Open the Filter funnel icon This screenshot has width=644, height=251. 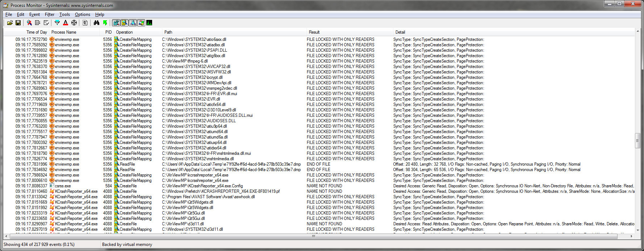(57, 23)
